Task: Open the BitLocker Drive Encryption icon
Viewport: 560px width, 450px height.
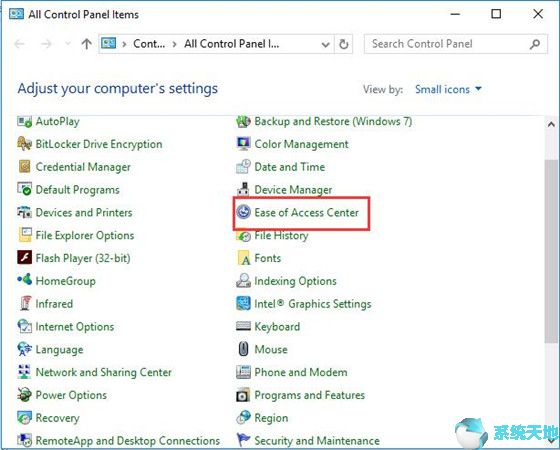Action: 25,144
